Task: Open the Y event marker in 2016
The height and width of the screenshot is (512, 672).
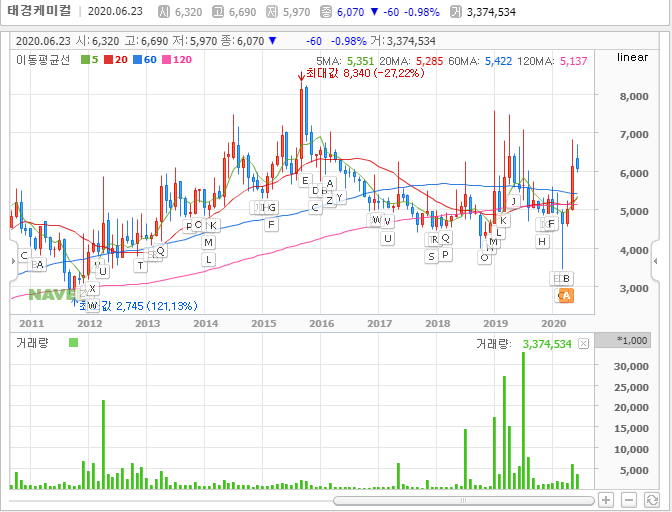Action: (x=339, y=197)
